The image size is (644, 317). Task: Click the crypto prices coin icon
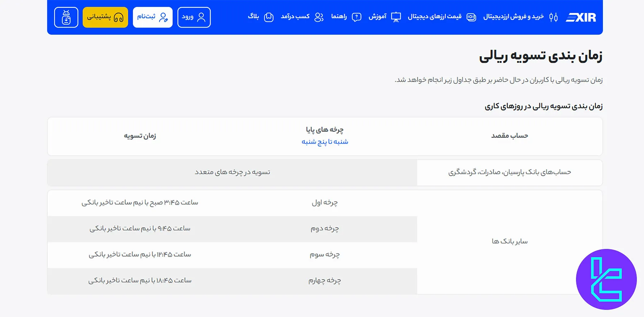point(471,17)
